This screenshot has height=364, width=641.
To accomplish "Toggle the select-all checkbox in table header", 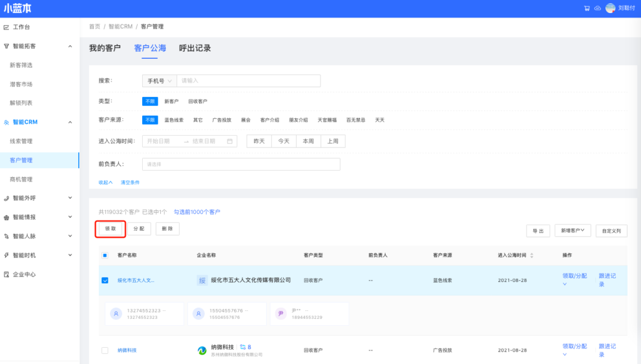I will (105, 255).
